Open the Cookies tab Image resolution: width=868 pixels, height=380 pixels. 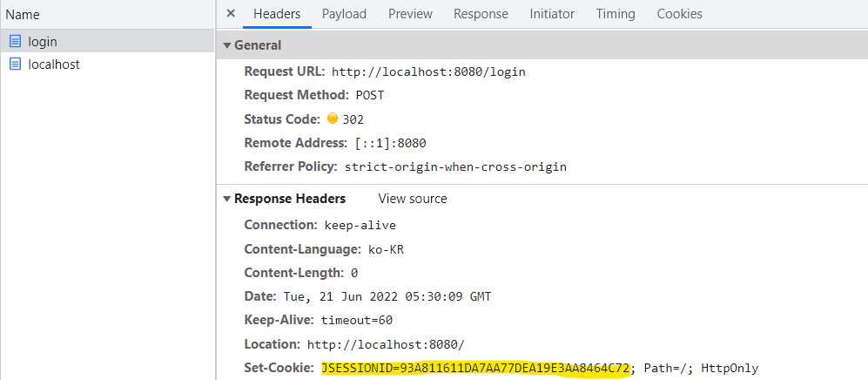[x=679, y=15]
